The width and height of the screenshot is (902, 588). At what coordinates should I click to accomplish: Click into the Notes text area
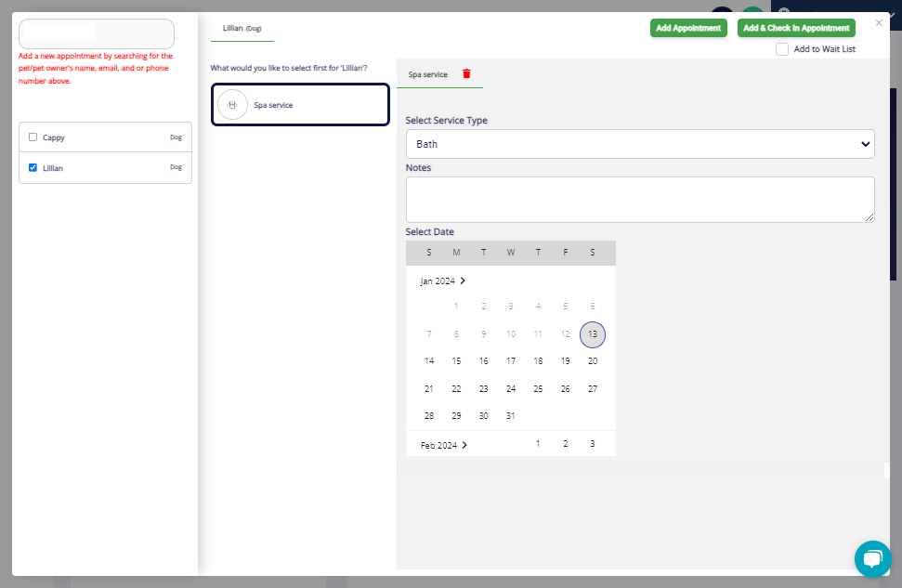pos(640,200)
